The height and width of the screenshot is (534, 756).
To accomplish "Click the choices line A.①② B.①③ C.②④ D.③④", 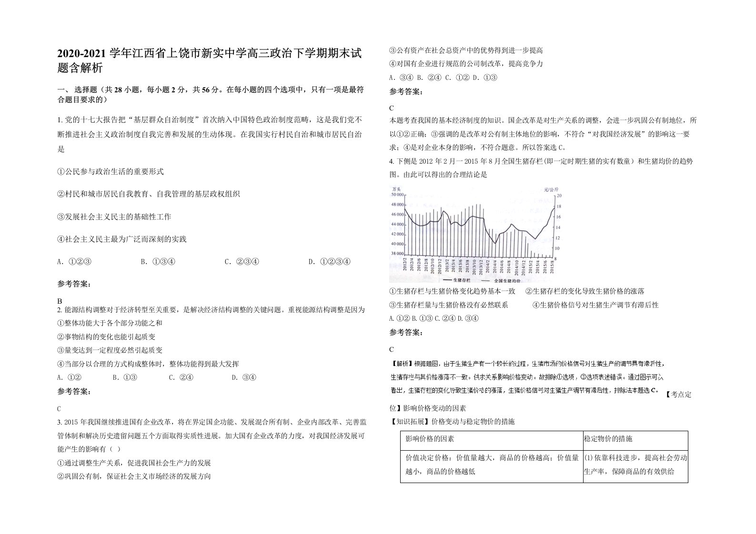I will coord(434,319).
